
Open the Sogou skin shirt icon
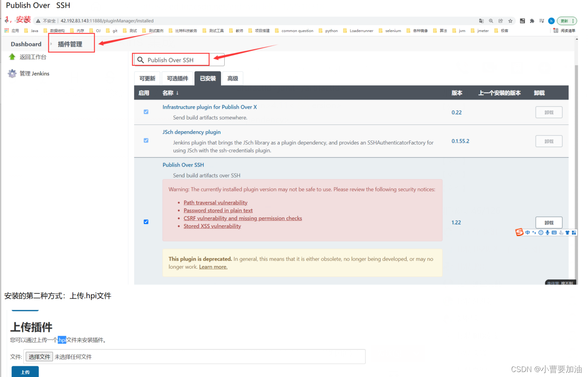click(x=567, y=233)
